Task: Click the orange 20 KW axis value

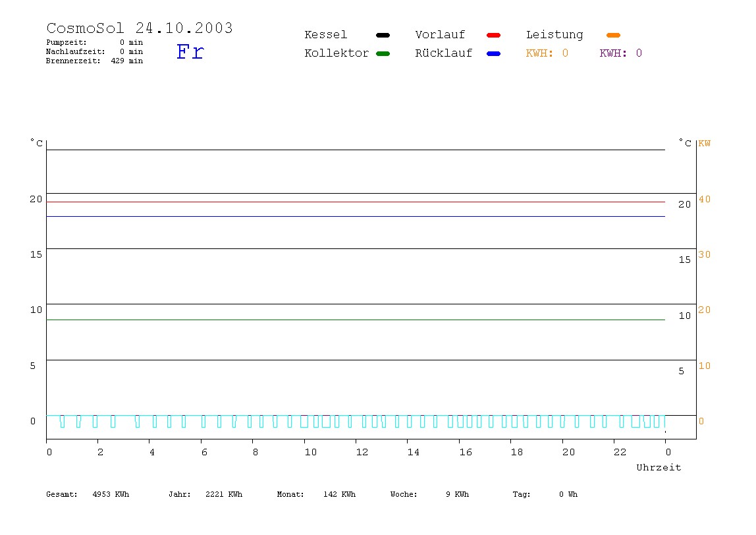Action: [x=705, y=310]
